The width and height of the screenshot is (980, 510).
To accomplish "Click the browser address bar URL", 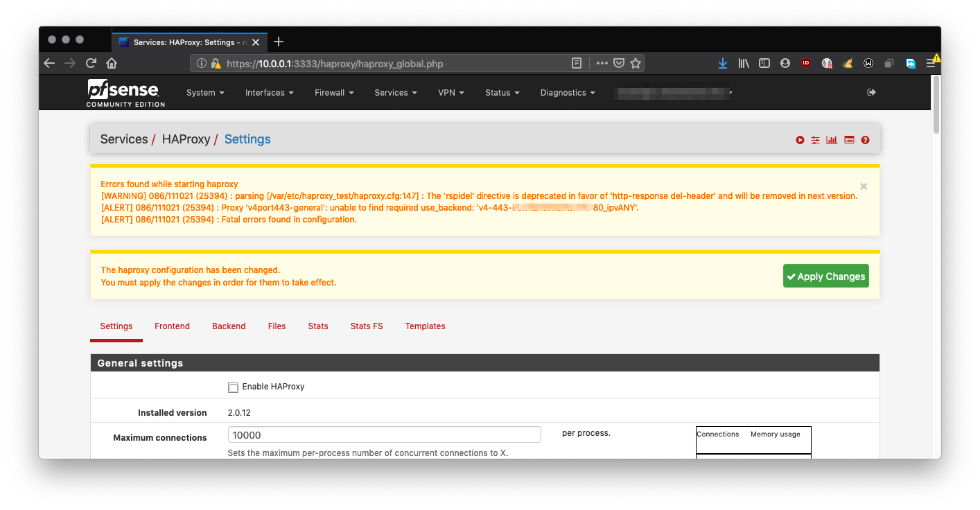I will [x=335, y=64].
